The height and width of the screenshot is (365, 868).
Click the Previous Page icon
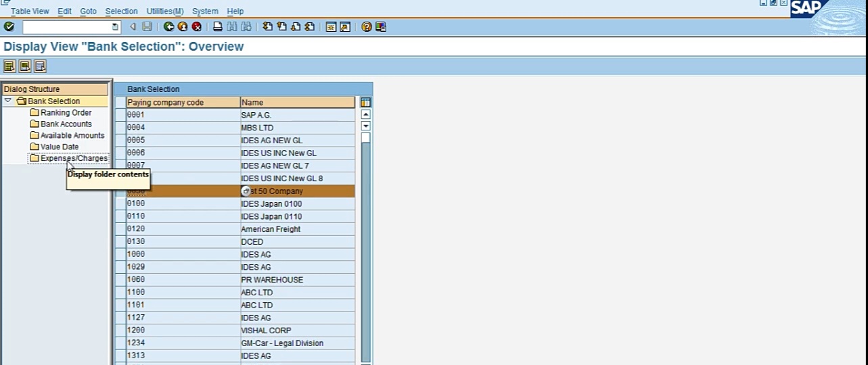281,27
